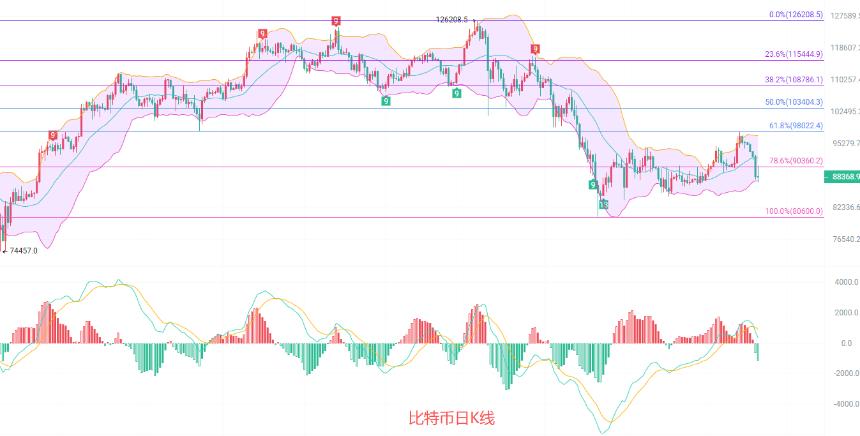Screen dimensions: 860x436
Task: Click the 50.0%(103404.3) retracement label
Action: (794, 103)
